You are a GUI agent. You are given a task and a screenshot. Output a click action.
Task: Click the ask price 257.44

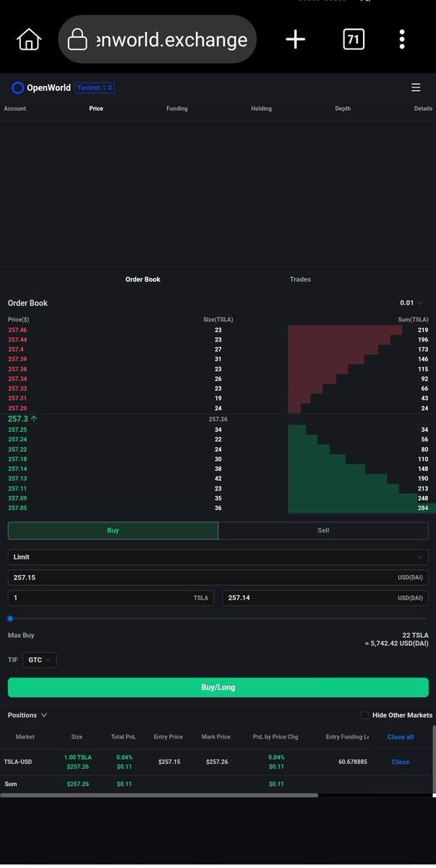point(17,340)
